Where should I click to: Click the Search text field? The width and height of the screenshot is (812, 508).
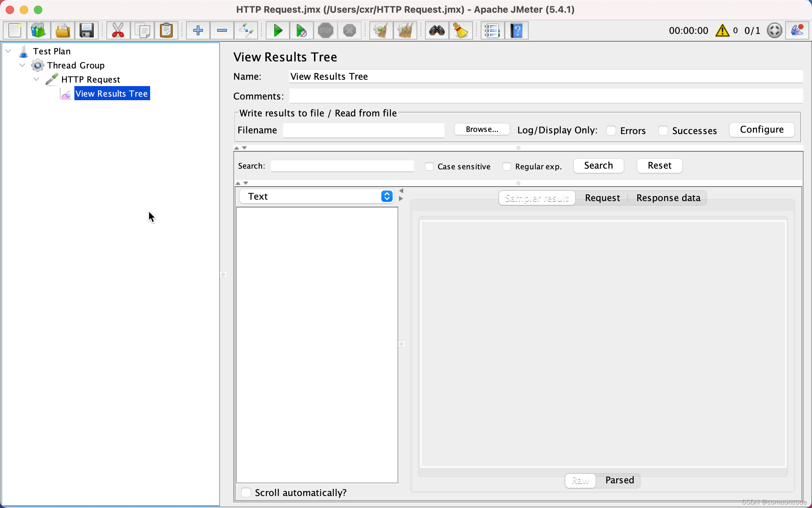coord(342,166)
